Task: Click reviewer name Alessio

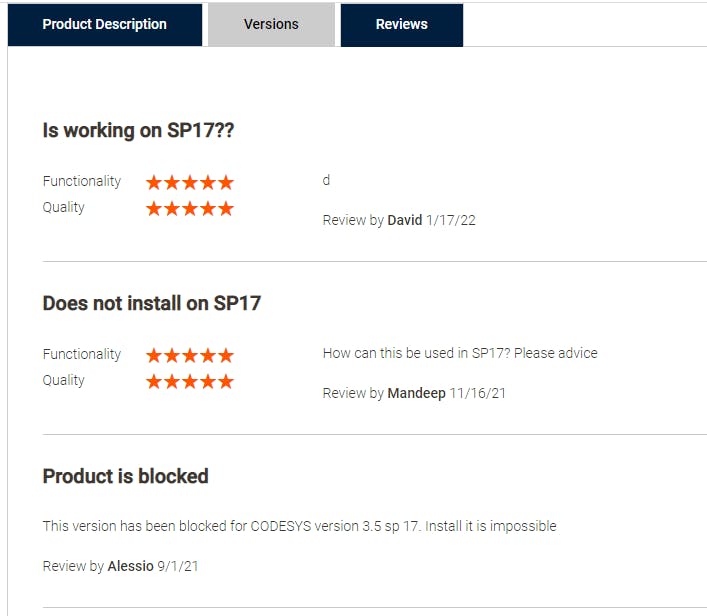Action: pyautogui.click(x=131, y=566)
